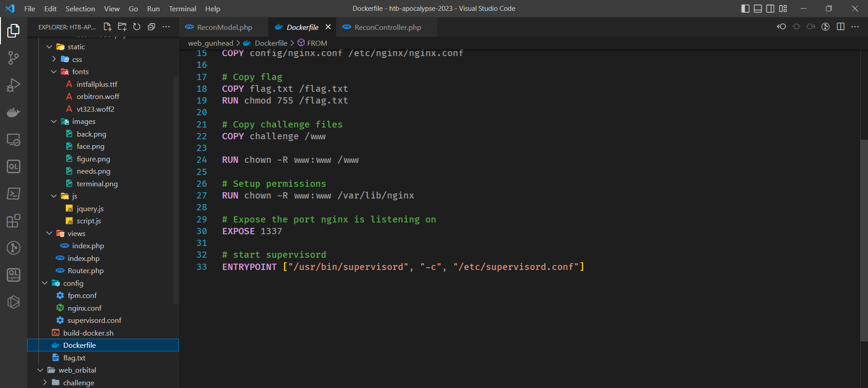868x388 pixels.
Task: Open the Source Control view
Action: click(14, 58)
